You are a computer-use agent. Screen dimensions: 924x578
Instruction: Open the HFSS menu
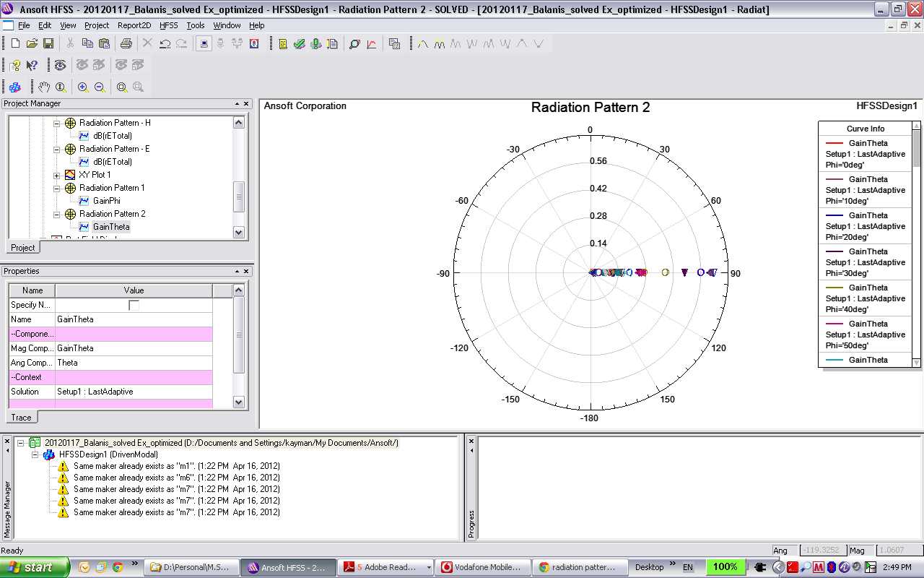point(168,25)
